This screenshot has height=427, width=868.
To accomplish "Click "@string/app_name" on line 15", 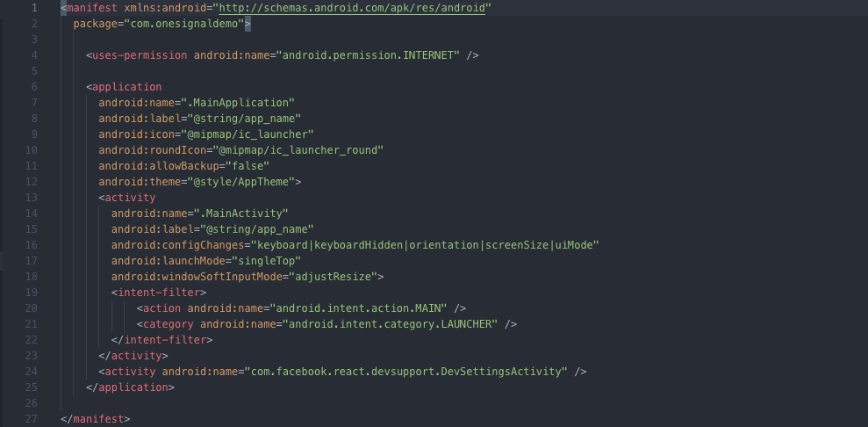I will [x=257, y=229].
